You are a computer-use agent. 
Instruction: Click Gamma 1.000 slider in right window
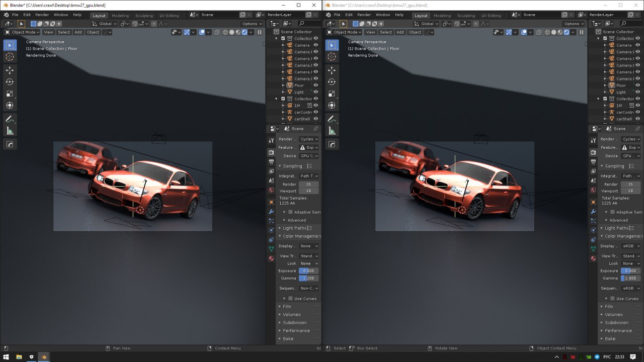[630, 278]
